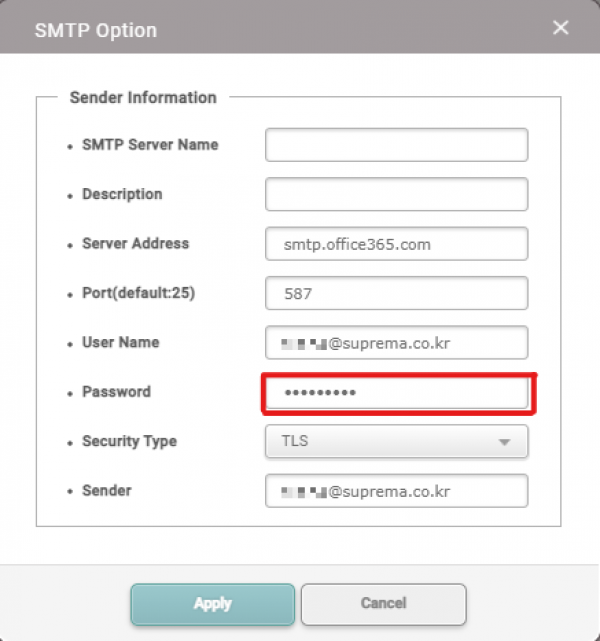Image resolution: width=600 pixels, height=641 pixels.
Task: Click the "Security Type" field label
Action: [130, 441]
